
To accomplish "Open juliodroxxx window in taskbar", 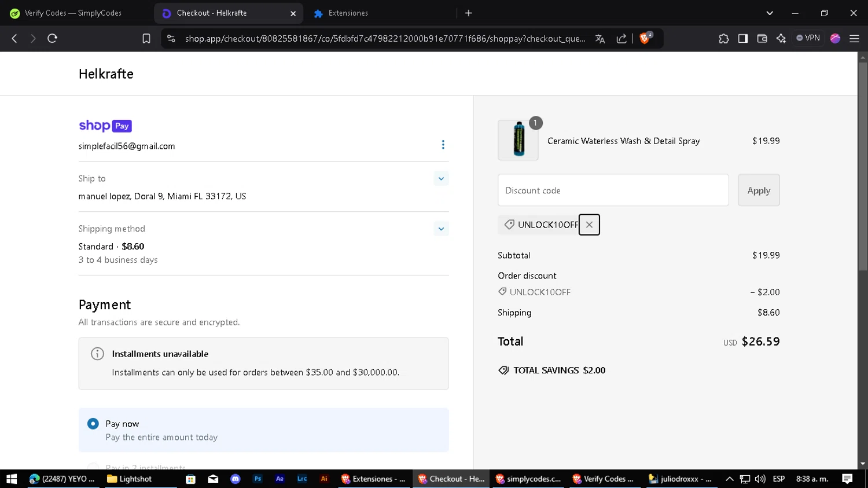I will click(x=682, y=479).
